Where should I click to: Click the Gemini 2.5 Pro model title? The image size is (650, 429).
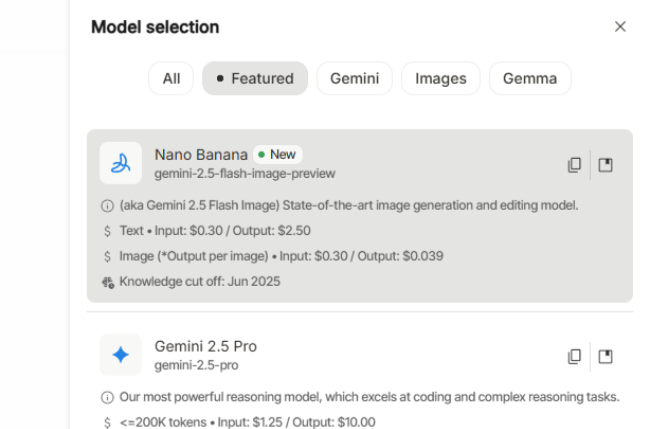pyautogui.click(x=206, y=346)
